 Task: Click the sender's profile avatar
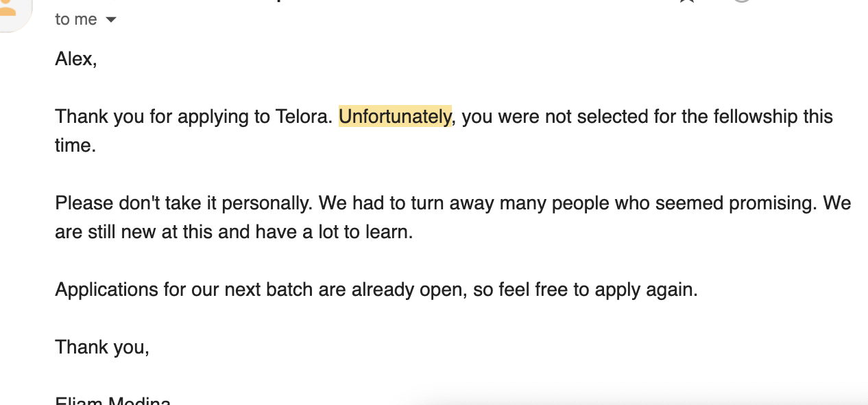click(10, 10)
